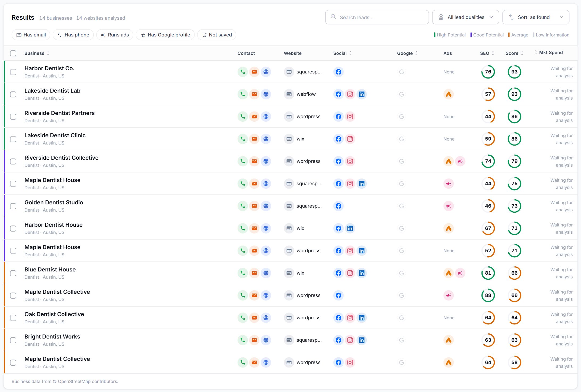Click the email icon for Riverside Dentist Collective
This screenshot has height=392, width=581.
click(254, 161)
